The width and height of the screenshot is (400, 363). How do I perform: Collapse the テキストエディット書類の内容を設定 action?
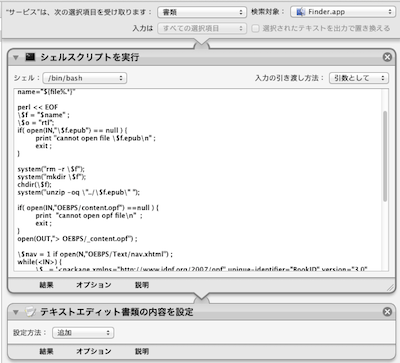(16, 312)
